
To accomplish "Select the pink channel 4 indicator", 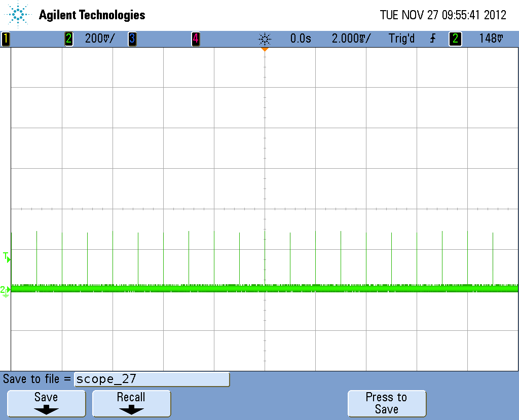I will (196, 39).
